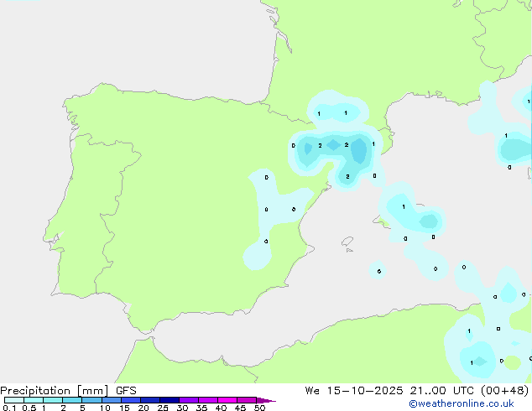Click the above-50 mm arrow tip of legend
The image size is (532, 411).
pos(266,400)
